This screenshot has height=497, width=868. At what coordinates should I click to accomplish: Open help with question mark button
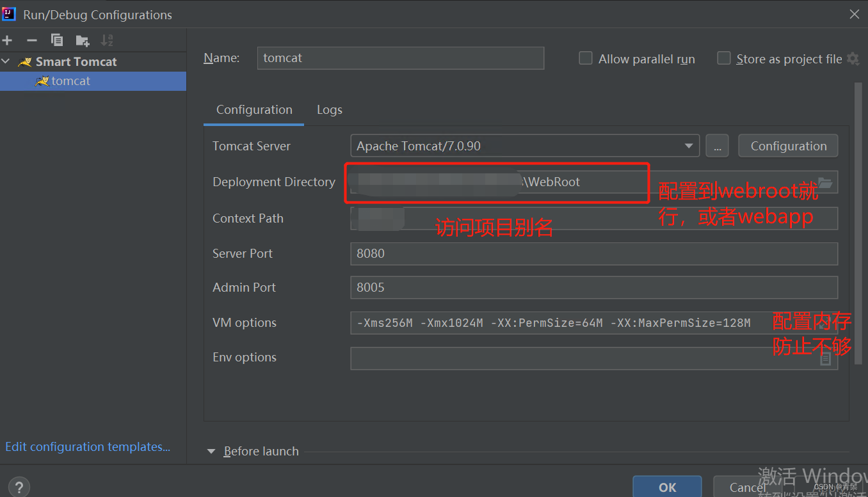(x=19, y=487)
